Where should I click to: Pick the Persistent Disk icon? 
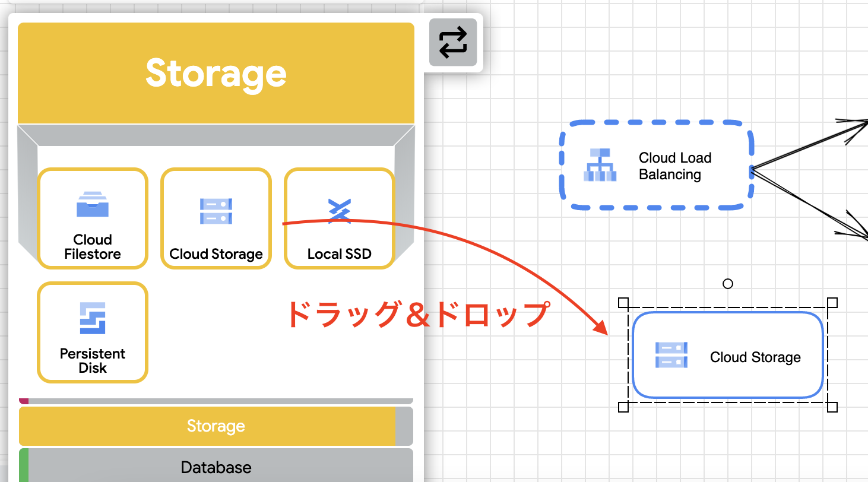pyautogui.click(x=93, y=318)
